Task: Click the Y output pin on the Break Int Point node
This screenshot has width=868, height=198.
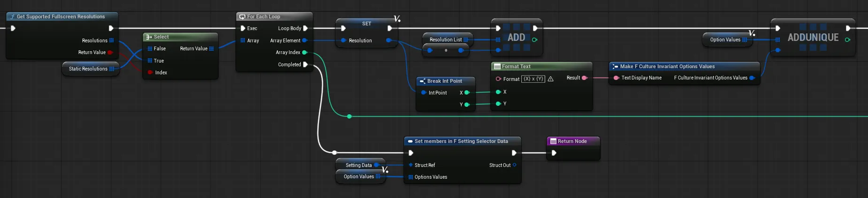Action: [x=467, y=104]
